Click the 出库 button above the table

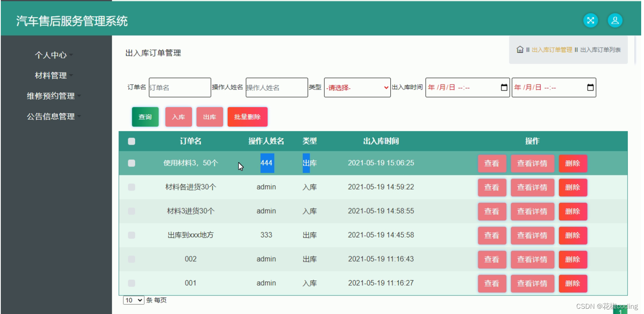[x=210, y=117]
